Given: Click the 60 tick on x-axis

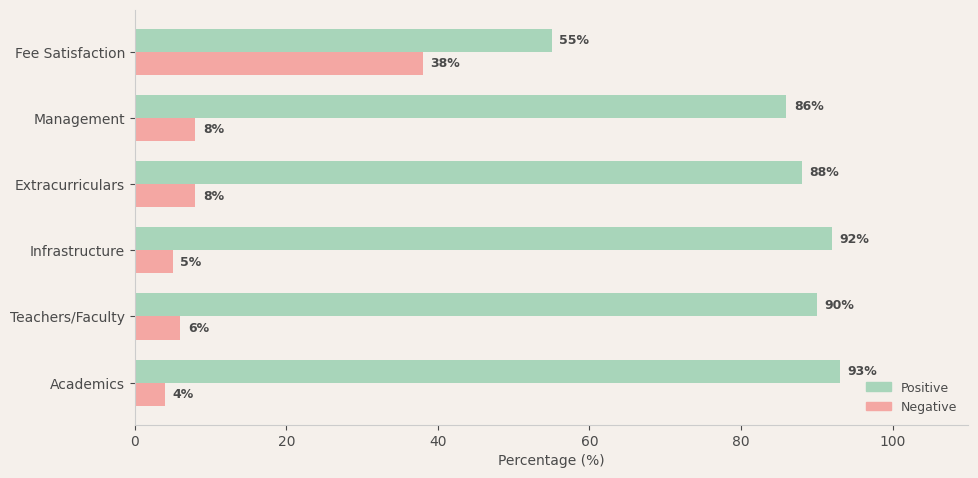Looking at the screenshot, I should (x=590, y=441).
